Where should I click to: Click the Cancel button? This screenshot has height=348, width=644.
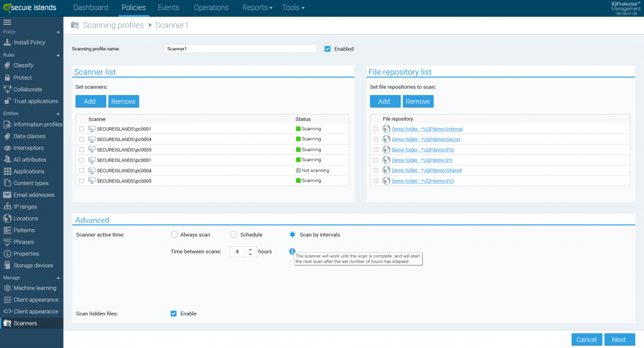tap(587, 339)
